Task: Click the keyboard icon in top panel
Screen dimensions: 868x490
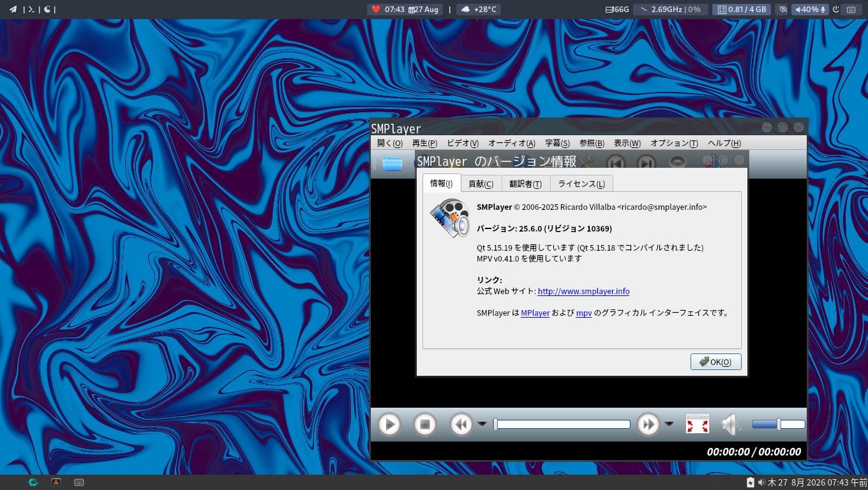Action: [x=851, y=10]
